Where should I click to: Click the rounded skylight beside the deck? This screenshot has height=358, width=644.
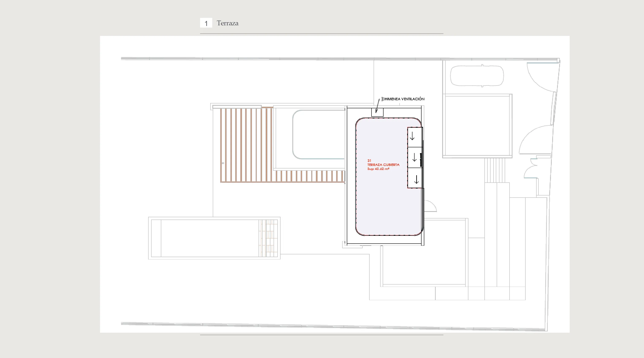(318, 135)
